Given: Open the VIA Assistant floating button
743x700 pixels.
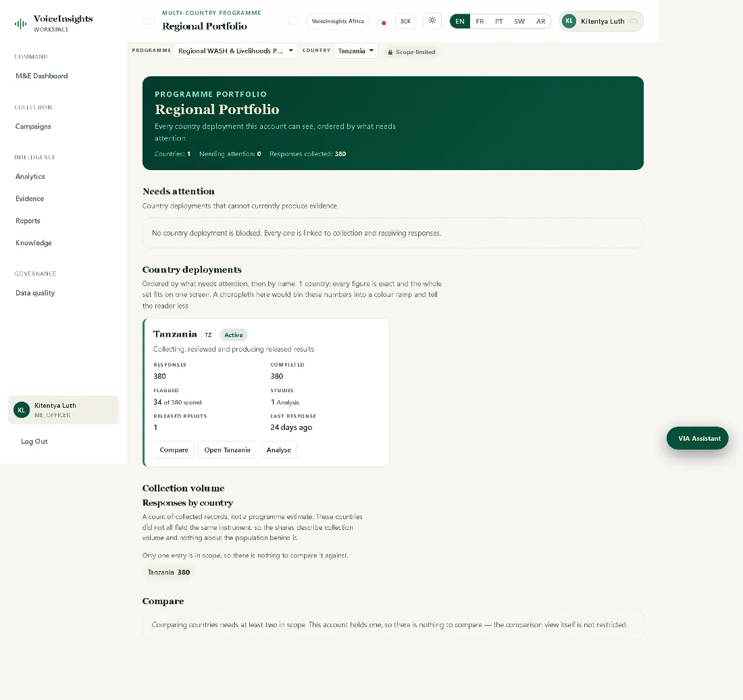Looking at the screenshot, I should (698, 439).
